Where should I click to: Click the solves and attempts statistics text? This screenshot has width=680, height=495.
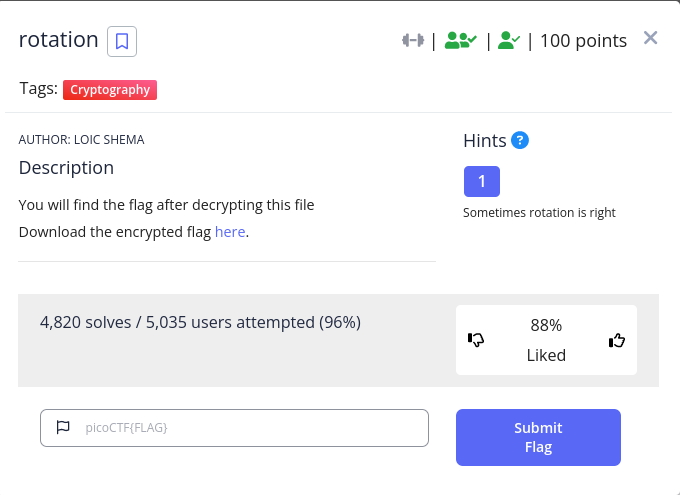click(x=200, y=322)
